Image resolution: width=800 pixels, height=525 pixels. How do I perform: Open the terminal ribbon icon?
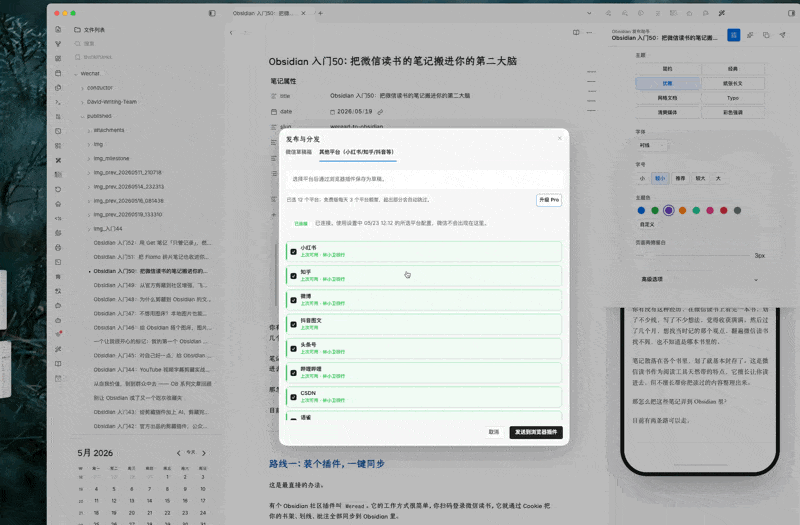coord(58,102)
